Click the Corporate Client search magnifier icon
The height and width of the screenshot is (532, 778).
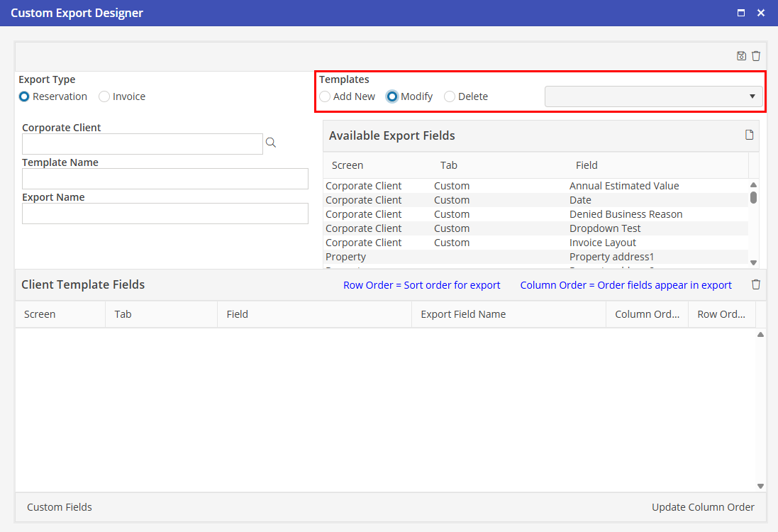click(x=270, y=143)
